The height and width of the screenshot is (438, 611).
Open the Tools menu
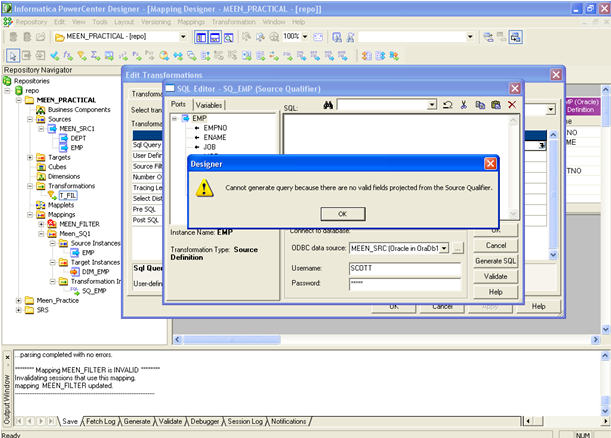coord(100,22)
